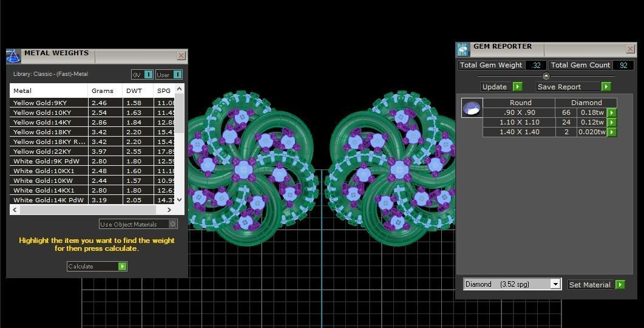
Task: Select the Yellow Gold:10KY row
Action: (92, 112)
